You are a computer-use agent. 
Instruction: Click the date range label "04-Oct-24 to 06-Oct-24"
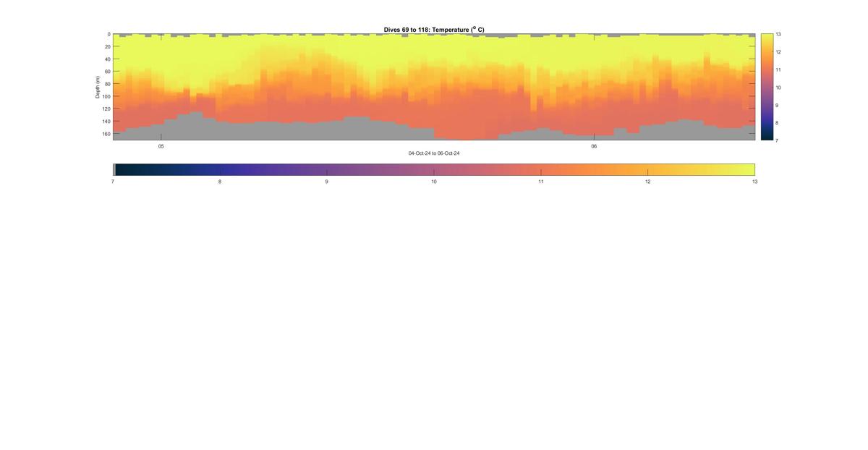pos(434,153)
